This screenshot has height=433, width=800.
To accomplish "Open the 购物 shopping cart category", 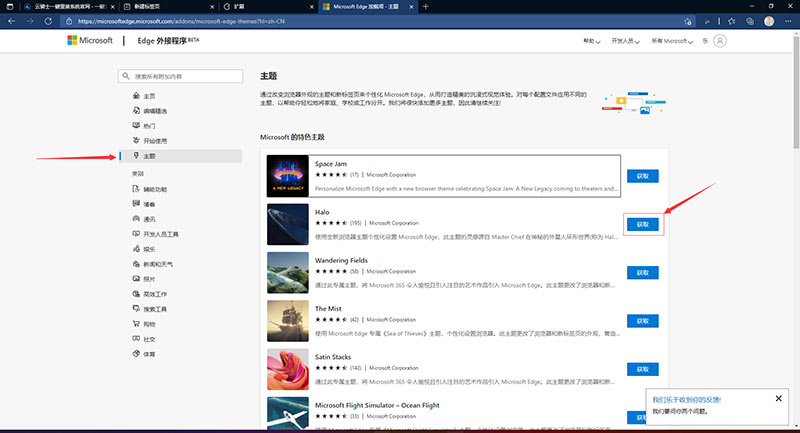I will [x=144, y=324].
